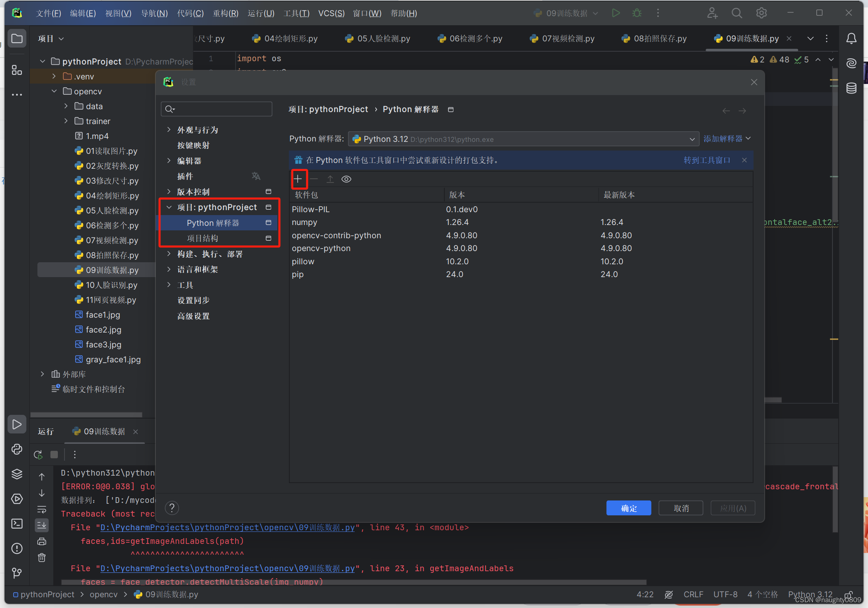Click the project tree horizontal scrollbar
Screen dimensions: 868x608
click(87, 414)
